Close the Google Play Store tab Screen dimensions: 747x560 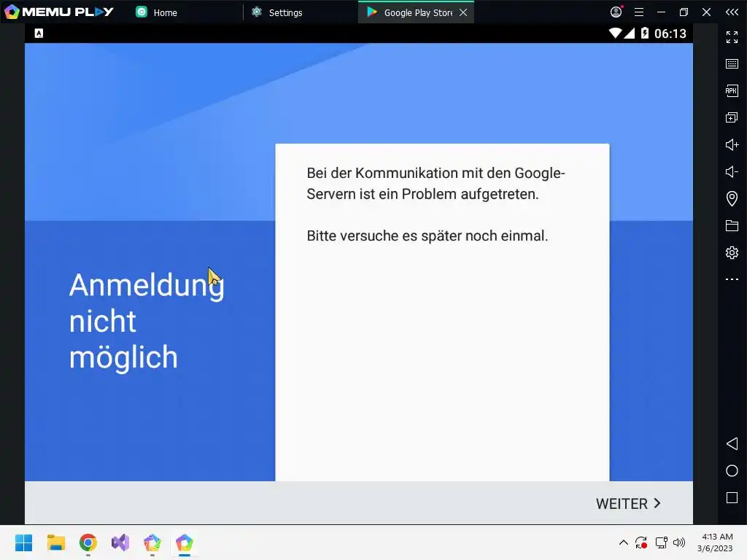[x=463, y=12]
